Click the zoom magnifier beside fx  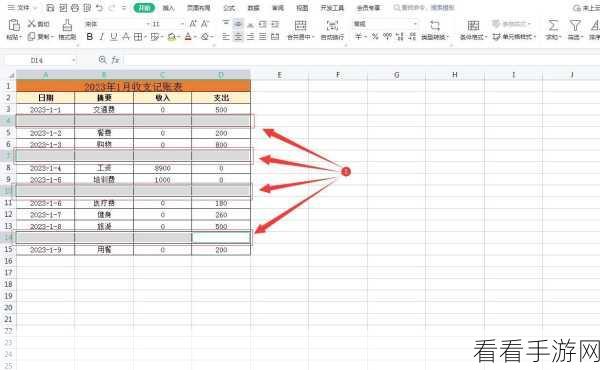click(x=103, y=60)
